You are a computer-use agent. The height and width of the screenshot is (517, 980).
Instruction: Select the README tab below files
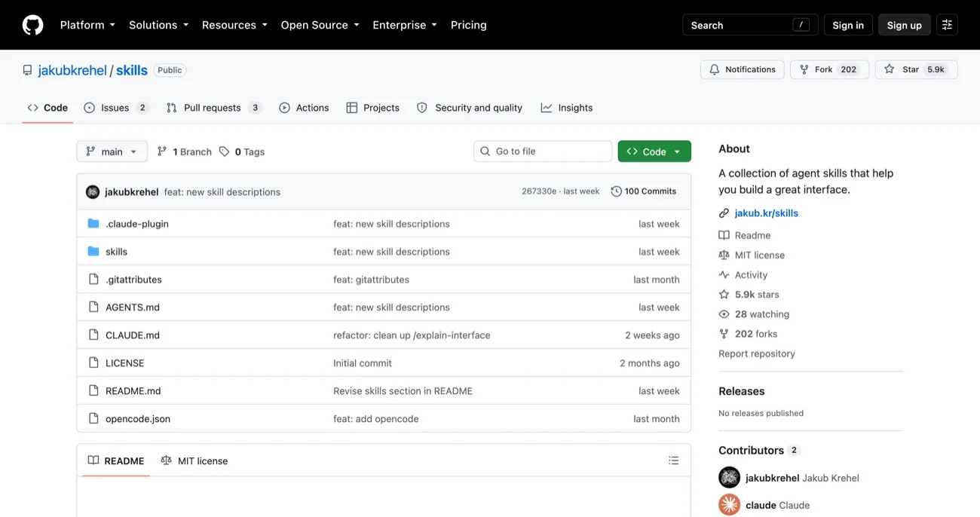(116, 460)
